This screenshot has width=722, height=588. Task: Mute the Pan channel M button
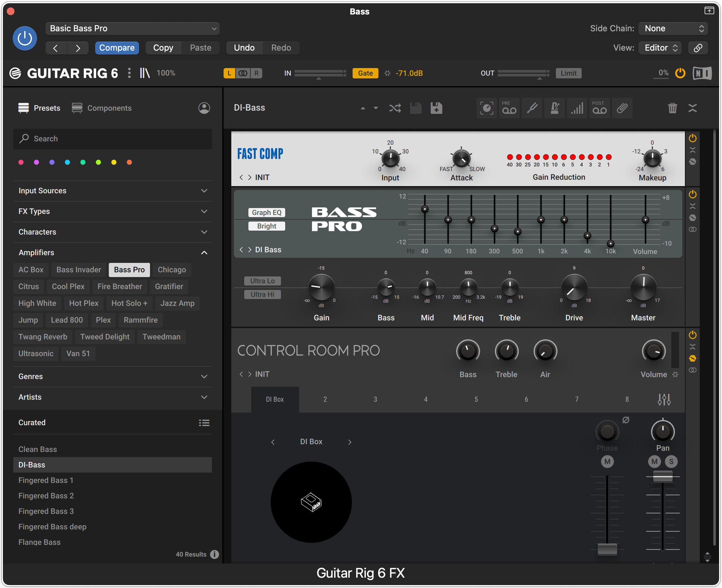tap(655, 462)
